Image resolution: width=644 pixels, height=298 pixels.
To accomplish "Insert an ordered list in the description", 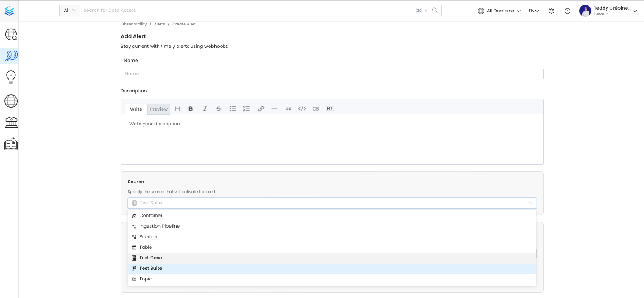I will coord(247,109).
